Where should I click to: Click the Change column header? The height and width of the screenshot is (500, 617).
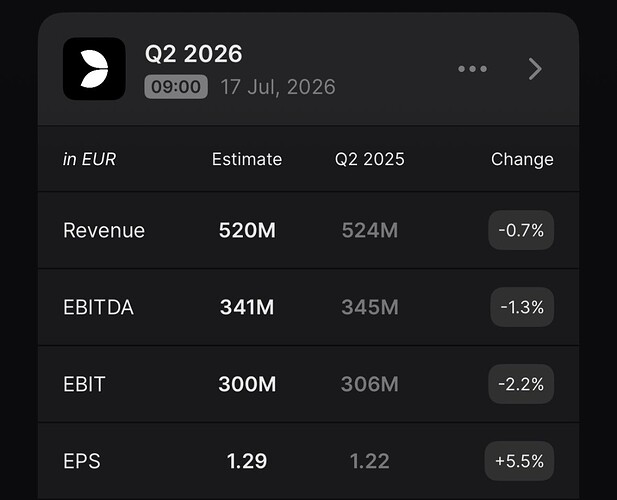(x=522, y=159)
